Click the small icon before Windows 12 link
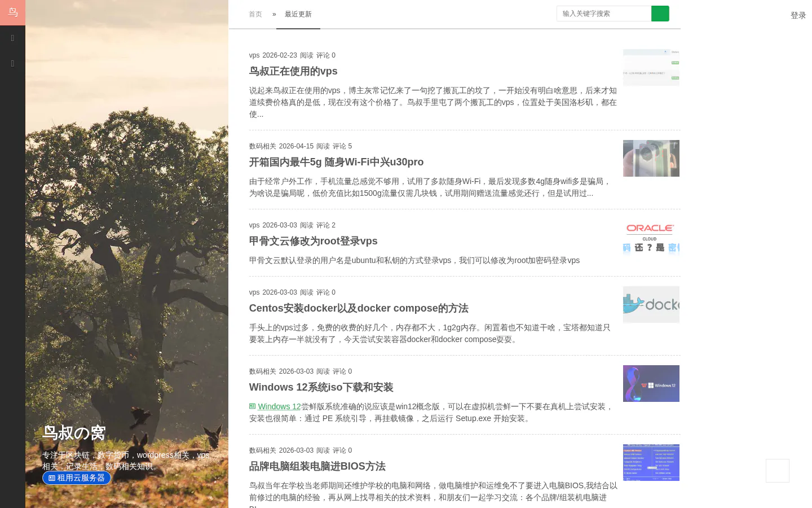The width and height of the screenshot is (812, 508). point(253,406)
